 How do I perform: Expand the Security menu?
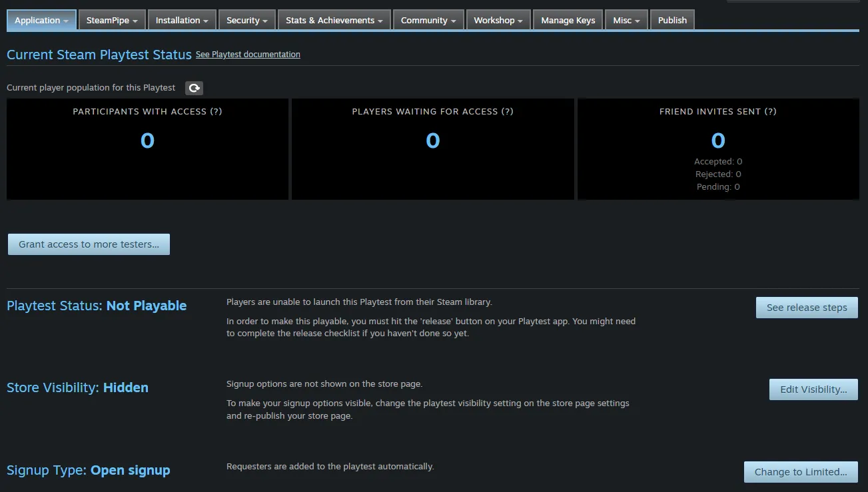247,20
